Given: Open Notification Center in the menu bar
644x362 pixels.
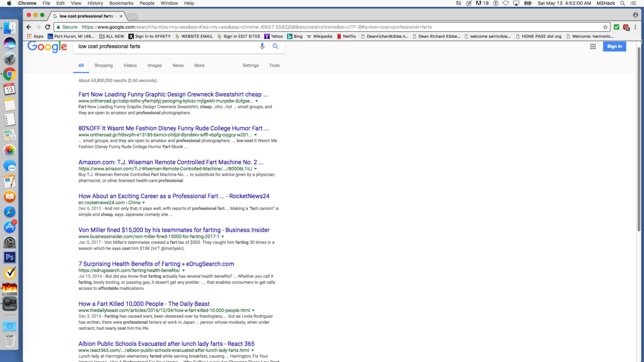Looking at the screenshot, I should (633, 3).
